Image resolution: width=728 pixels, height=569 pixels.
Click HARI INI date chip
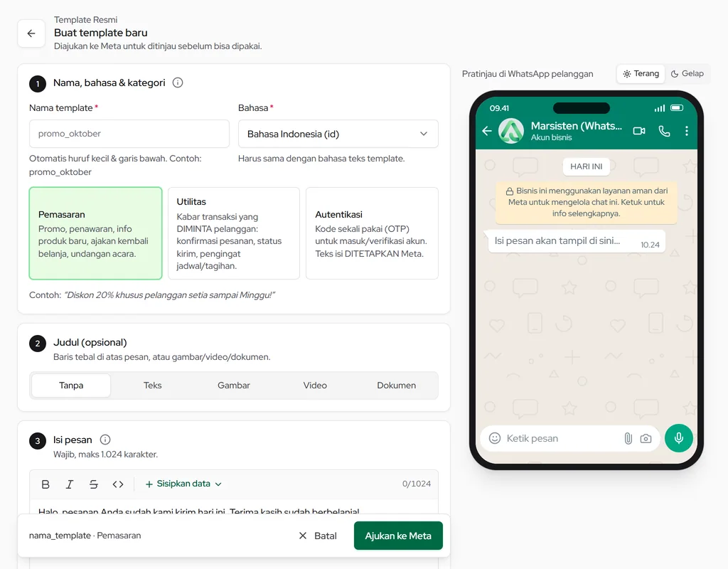pos(586,166)
